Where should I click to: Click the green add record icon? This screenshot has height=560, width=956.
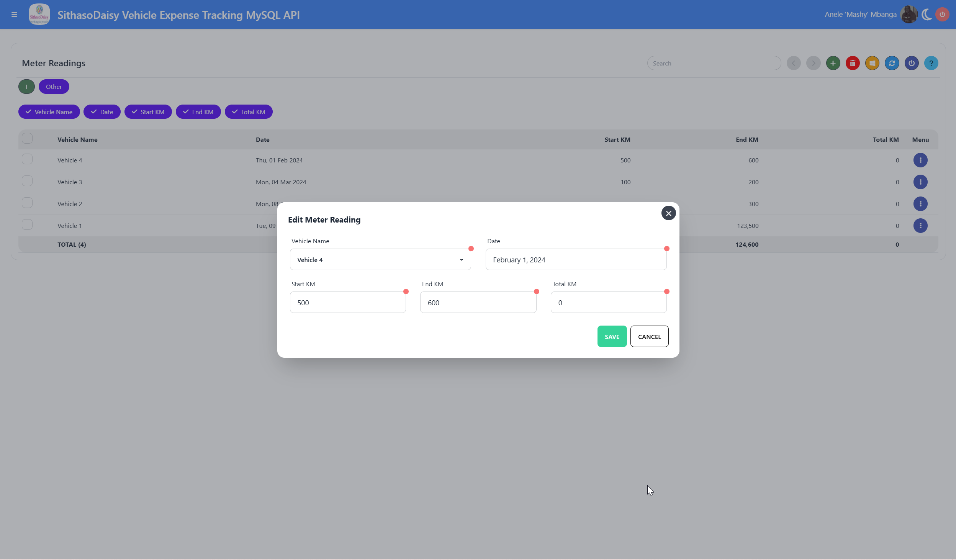click(833, 63)
